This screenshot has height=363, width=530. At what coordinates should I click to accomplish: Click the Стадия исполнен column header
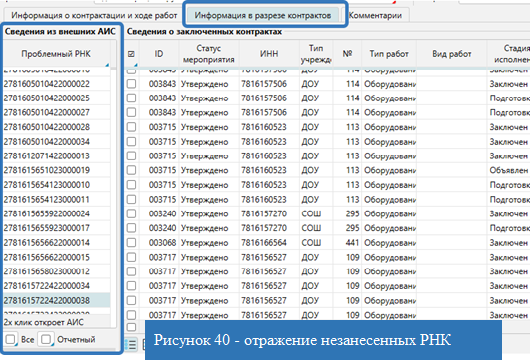tap(509, 54)
